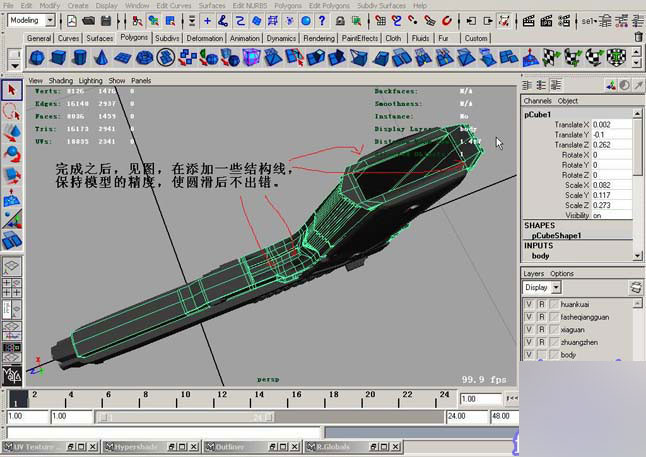Viewport: 646px width, 457px height.
Task: Click the save scene disk icon
Action: pos(106,21)
